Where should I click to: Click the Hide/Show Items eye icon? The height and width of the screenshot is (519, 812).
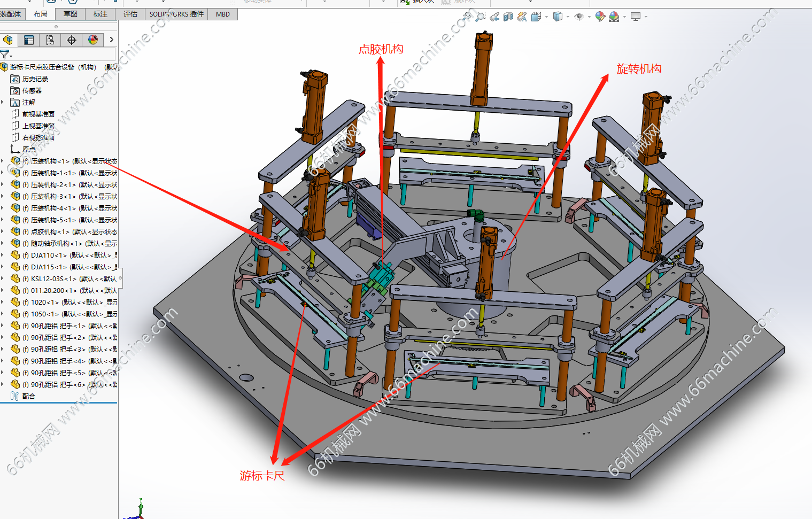(579, 17)
